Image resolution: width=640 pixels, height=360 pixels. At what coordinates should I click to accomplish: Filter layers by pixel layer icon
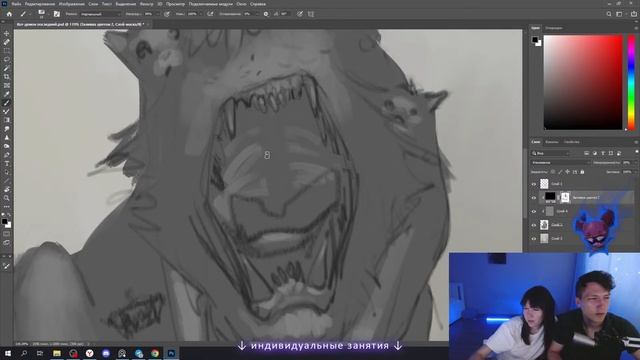(x=587, y=153)
